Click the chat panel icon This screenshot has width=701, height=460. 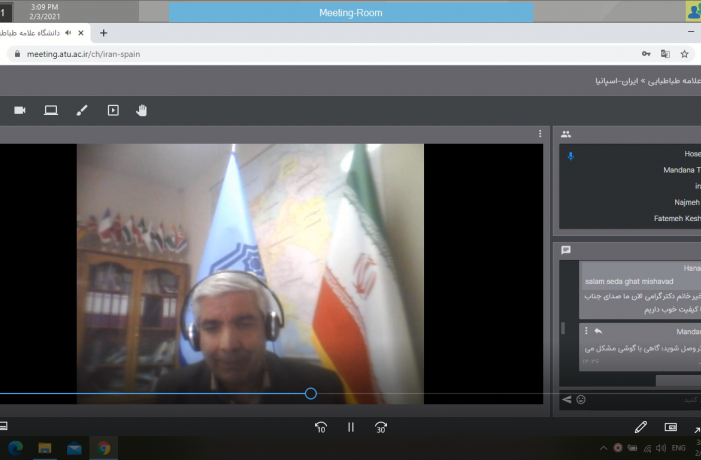pyautogui.click(x=566, y=250)
